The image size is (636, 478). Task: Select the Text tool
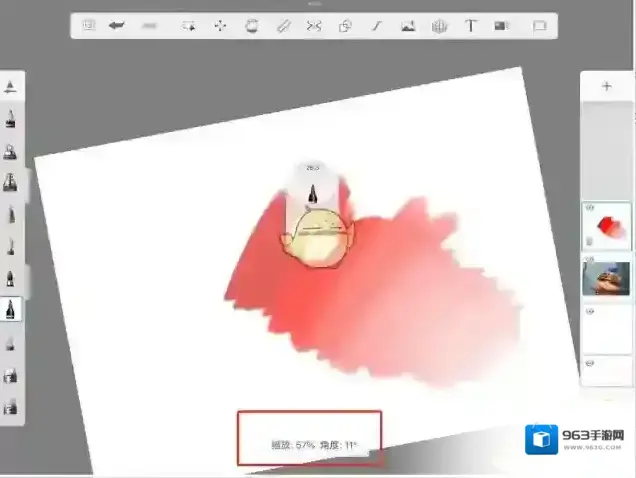click(x=471, y=26)
